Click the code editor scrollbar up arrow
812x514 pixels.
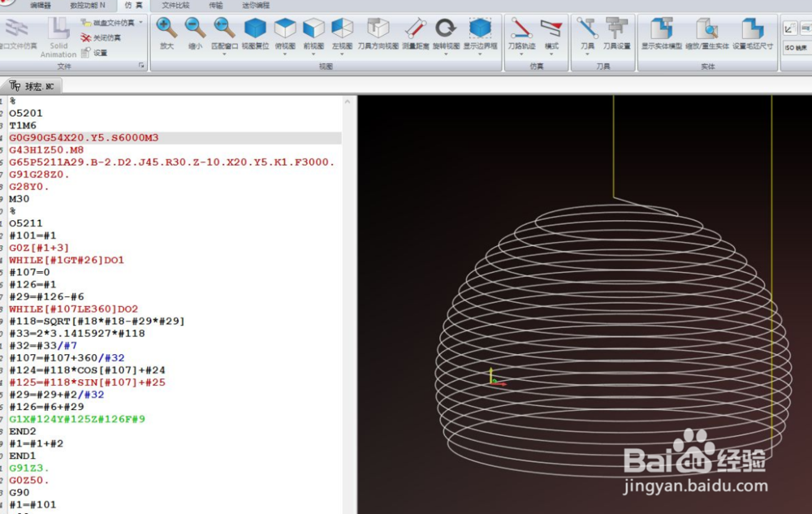[x=348, y=102]
